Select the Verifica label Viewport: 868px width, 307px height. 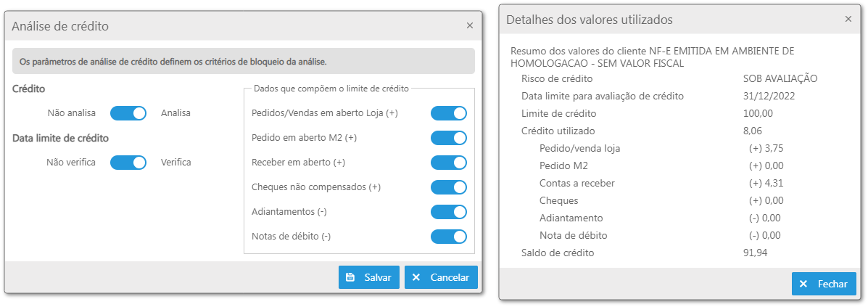[x=176, y=163]
